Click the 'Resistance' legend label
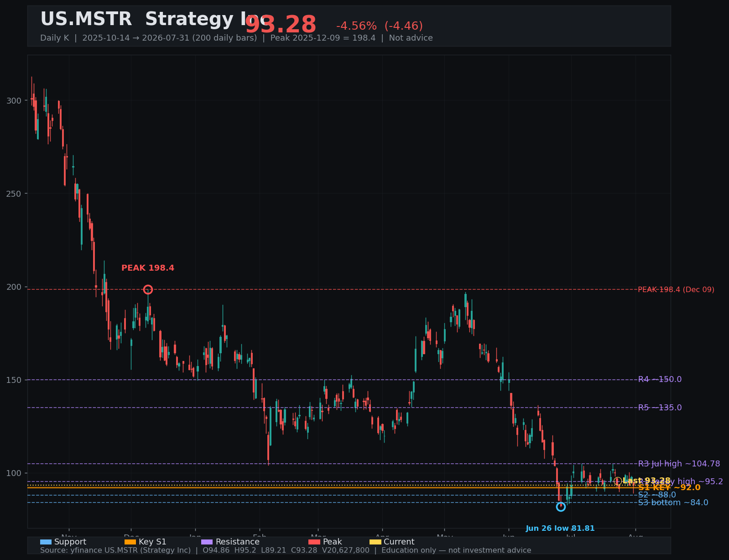Screen dimensions: 729x560 [238, 542]
